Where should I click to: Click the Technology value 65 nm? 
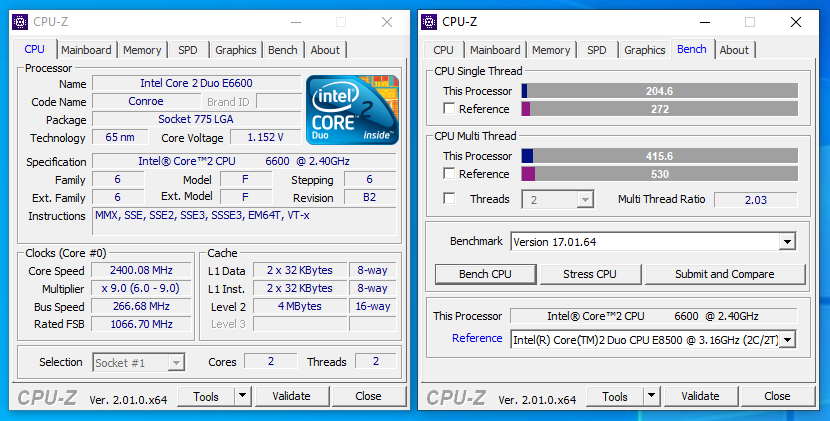coord(120,137)
